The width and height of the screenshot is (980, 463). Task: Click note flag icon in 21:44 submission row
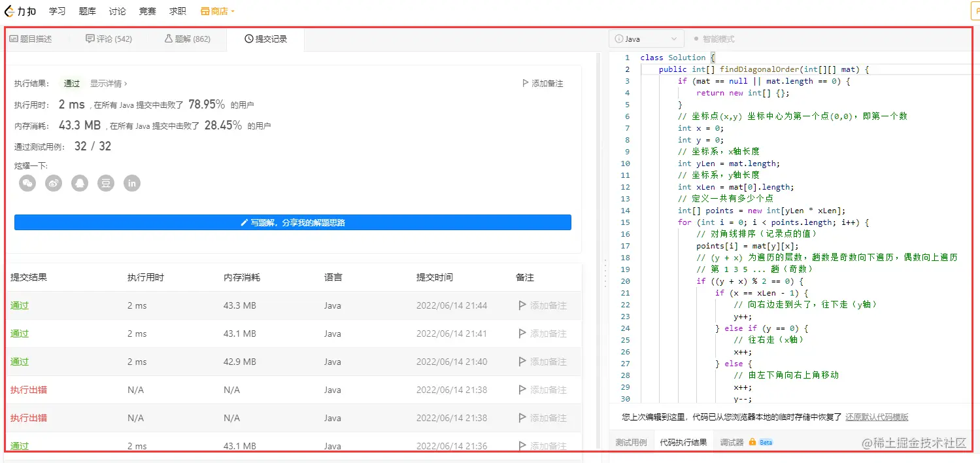pos(522,305)
